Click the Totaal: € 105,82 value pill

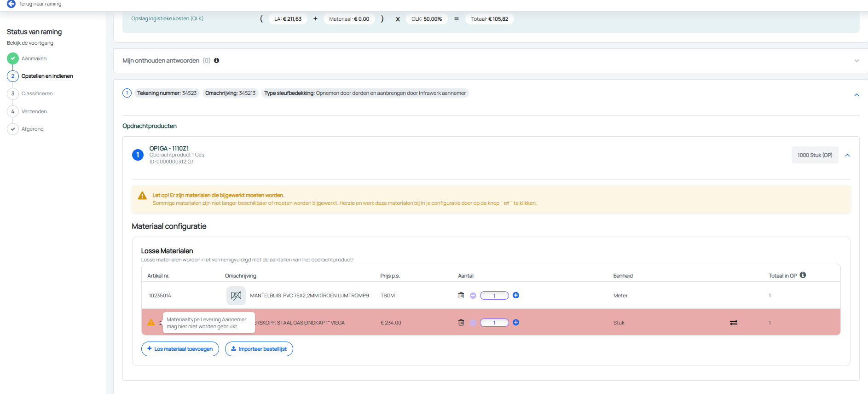pos(490,19)
